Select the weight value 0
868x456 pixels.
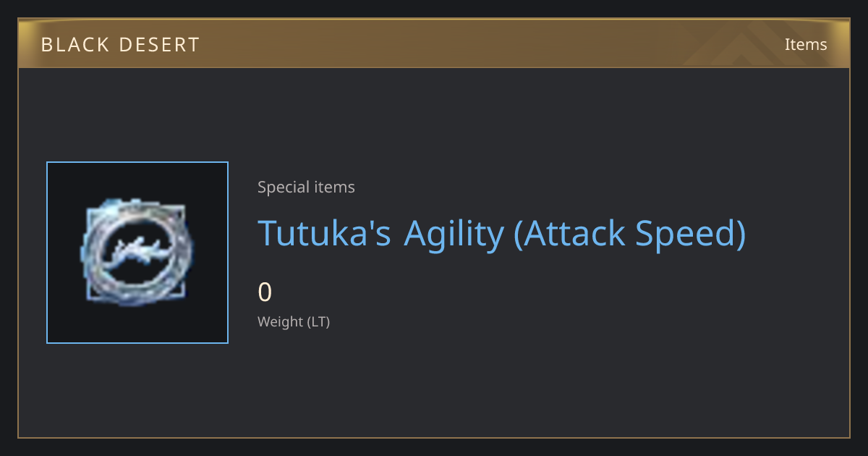[x=265, y=292]
